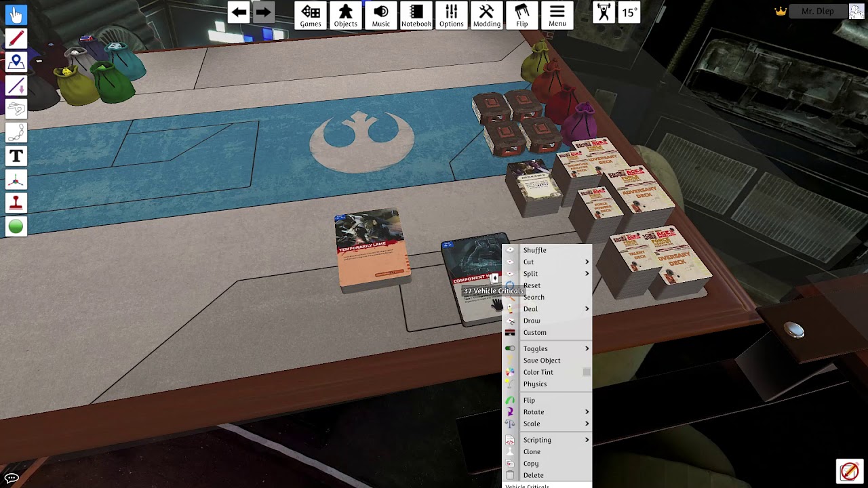
Task: Open the Options panel
Action: (452, 15)
